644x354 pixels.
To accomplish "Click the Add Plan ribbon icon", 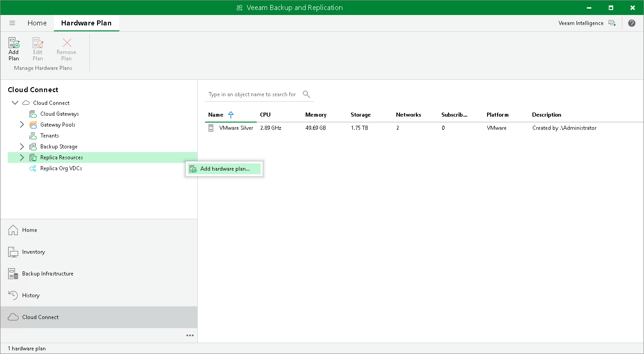I will click(x=14, y=43).
